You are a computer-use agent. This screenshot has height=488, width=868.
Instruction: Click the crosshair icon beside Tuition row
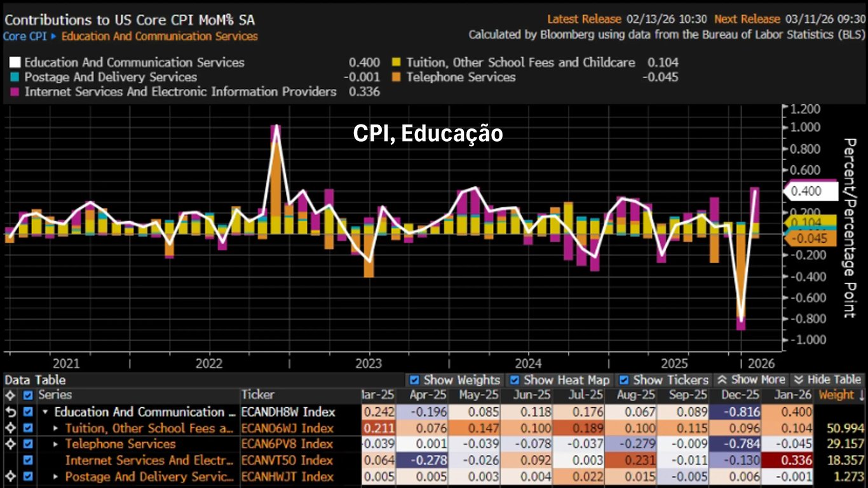[x=10, y=428]
